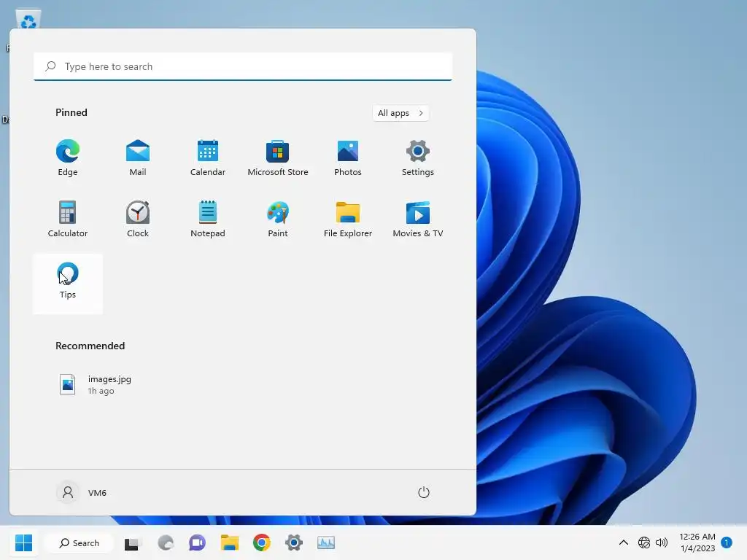Screen dimensions: 747x560
Task: Click the volume speaker icon
Action: click(x=661, y=542)
